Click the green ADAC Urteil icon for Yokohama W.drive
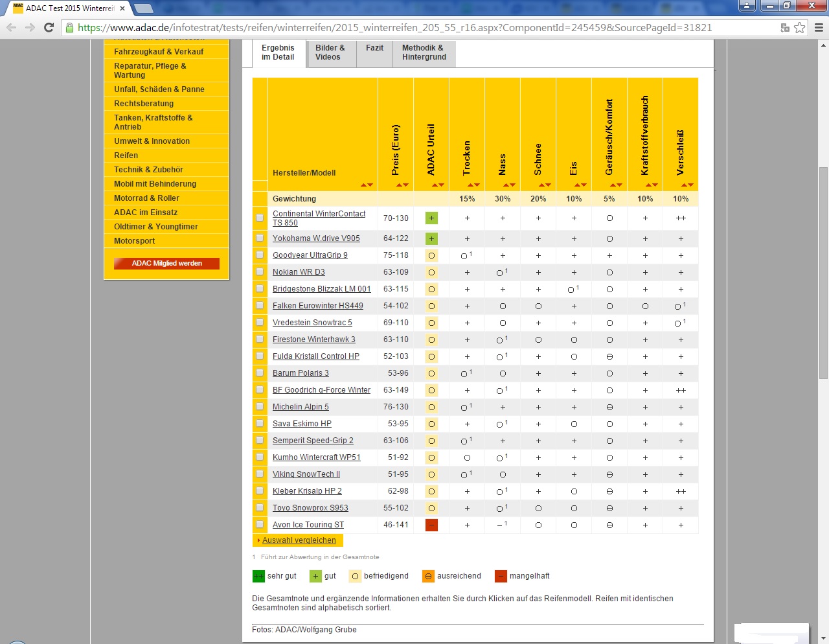 click(431, 238)
